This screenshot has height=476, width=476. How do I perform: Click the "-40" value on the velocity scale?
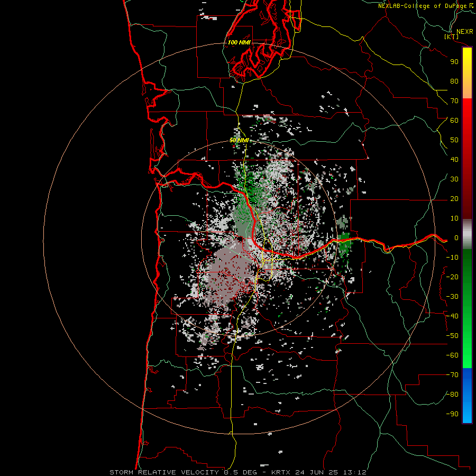coord(452,316)
